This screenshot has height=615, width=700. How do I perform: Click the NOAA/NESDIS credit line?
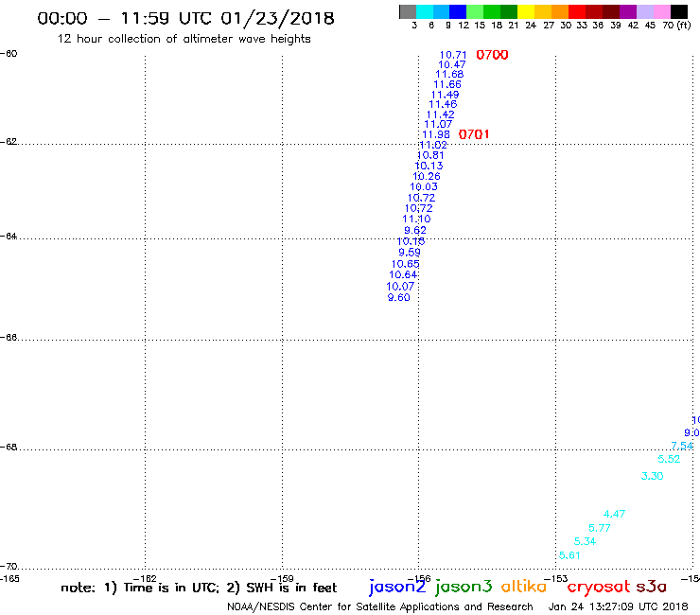[380, 607]
